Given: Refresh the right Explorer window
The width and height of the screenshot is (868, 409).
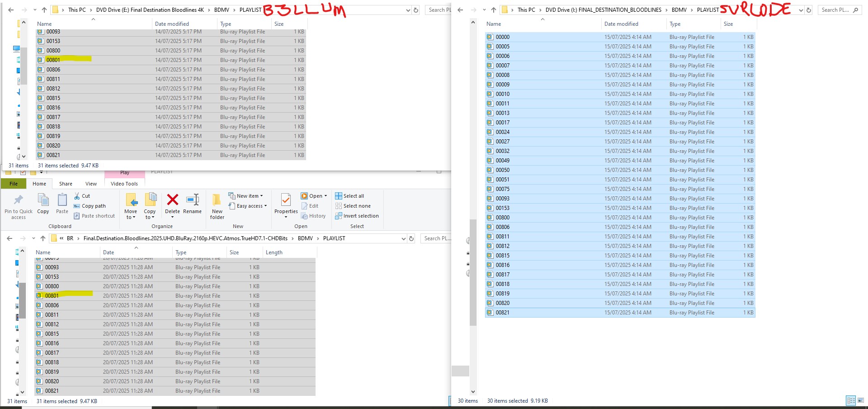Looking at the screenshot, I should coord(809,10).
